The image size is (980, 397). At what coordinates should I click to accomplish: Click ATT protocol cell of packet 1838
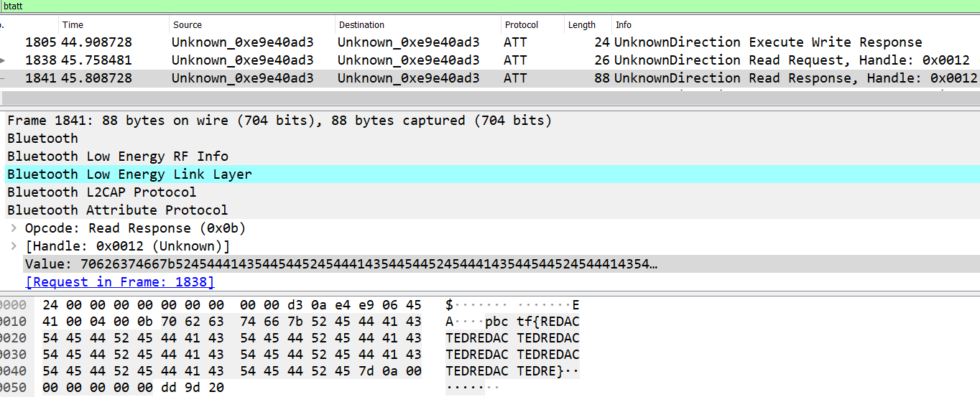click(x=515, y=60)
